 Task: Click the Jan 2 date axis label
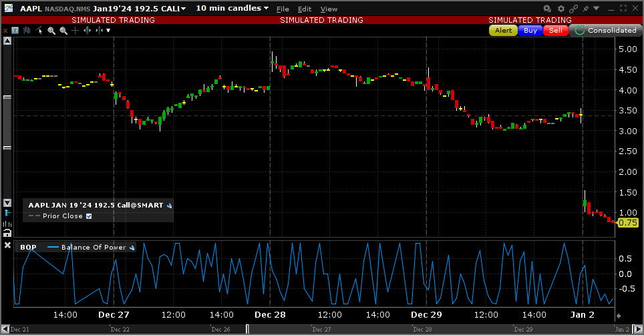[x=583, y=315]
